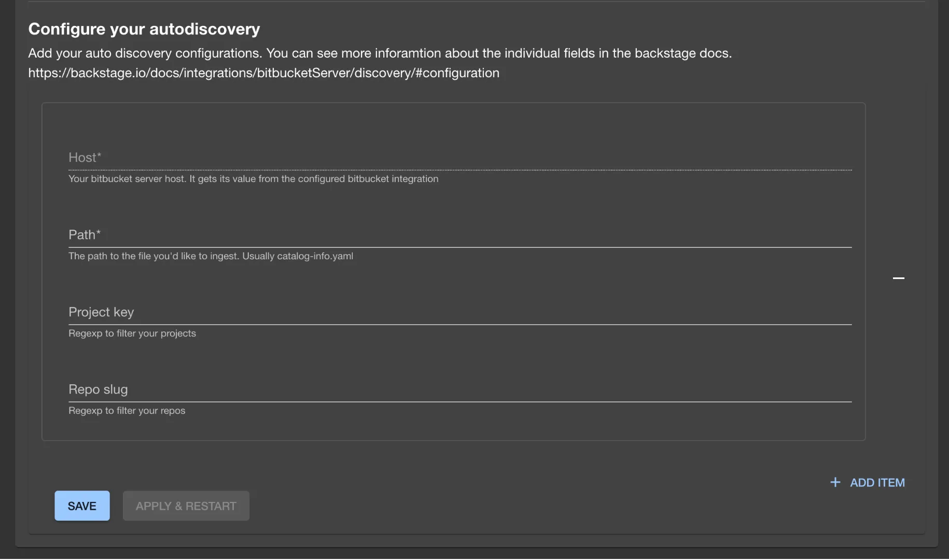Click the plus icon beside ADD ITEM
Image resolution: width=949 pixels, height=560 pixels.
(x=835, y=483)
